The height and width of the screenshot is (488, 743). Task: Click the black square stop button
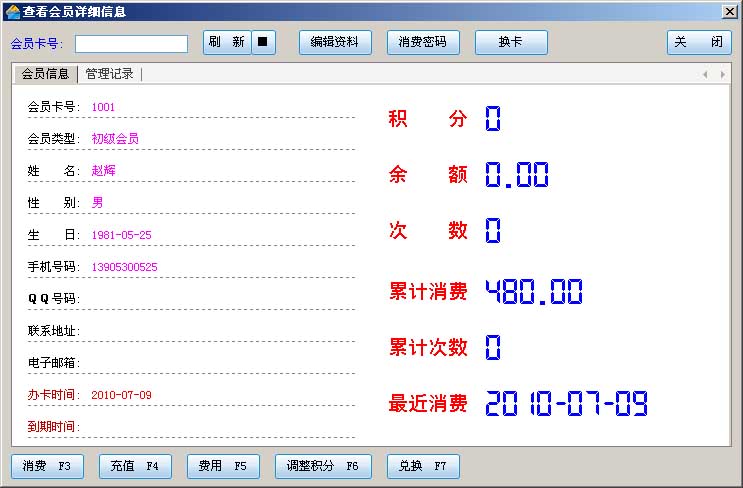point(263,43)
